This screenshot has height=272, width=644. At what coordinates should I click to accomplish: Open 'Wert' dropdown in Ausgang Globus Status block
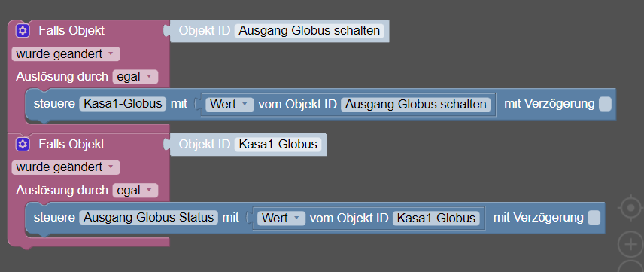pos(281,218)
